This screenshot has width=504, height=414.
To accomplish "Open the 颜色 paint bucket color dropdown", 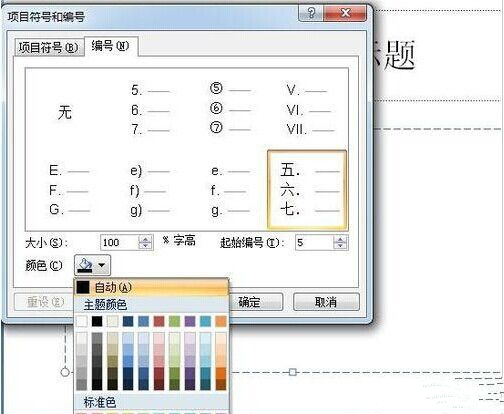I will tap(92, 265).
